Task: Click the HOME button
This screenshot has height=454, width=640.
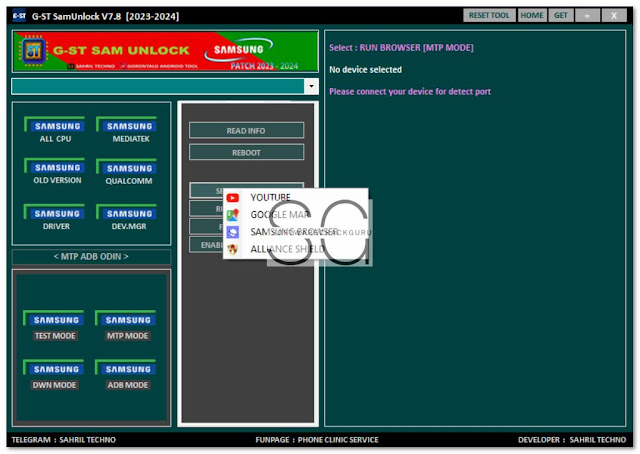Action: (532, 16)
